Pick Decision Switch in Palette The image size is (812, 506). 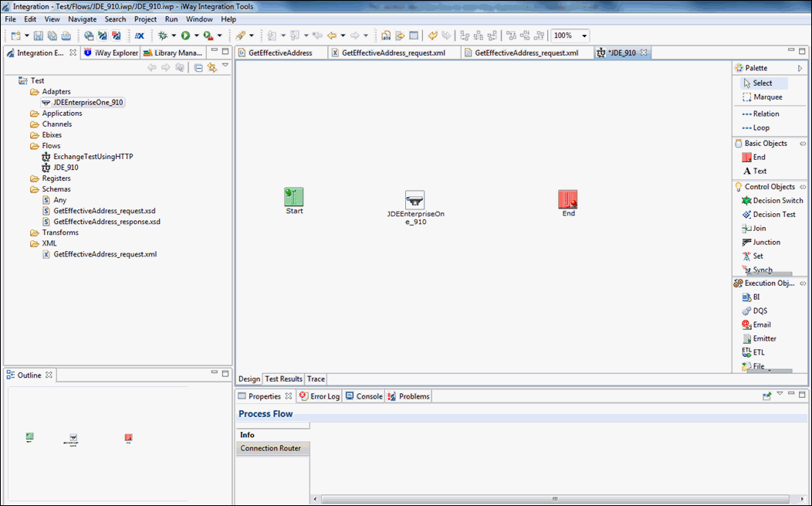[x=772, y=201]
